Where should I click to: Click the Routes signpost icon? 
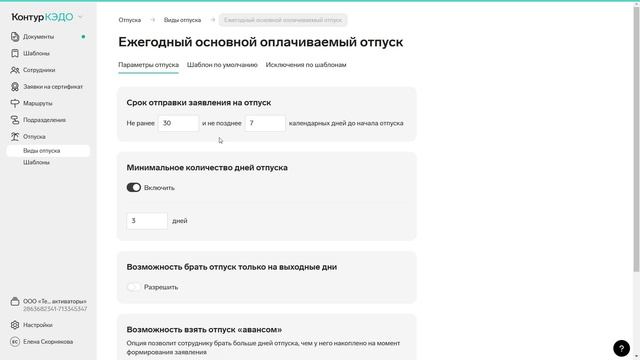tap(15, 103)
